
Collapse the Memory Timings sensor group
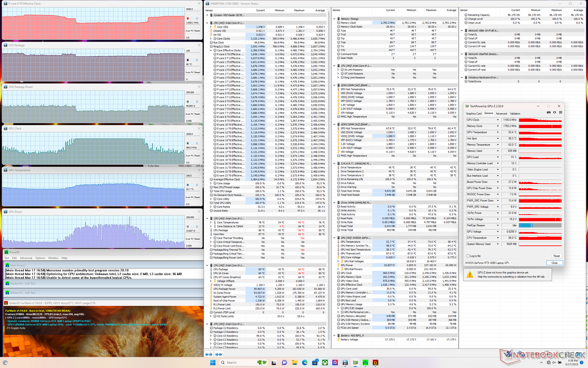(x=334, y=19)
